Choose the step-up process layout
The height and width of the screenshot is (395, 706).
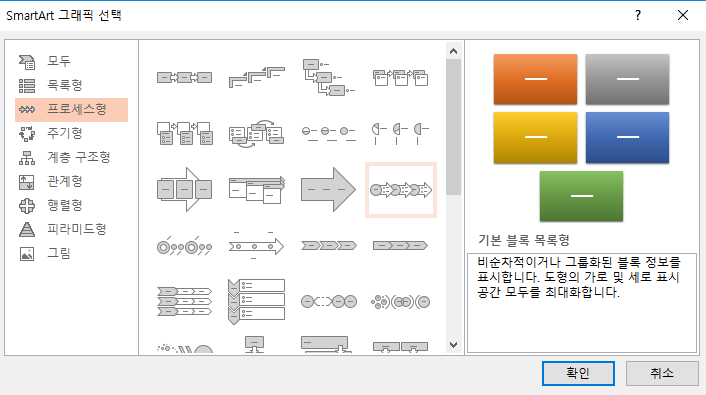tap(256, 77)
